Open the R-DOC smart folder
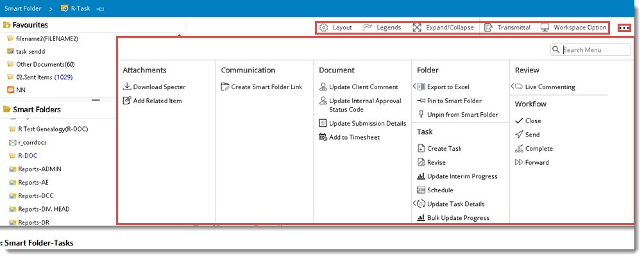Screen dimensions: 644x259 click(27, 155)
